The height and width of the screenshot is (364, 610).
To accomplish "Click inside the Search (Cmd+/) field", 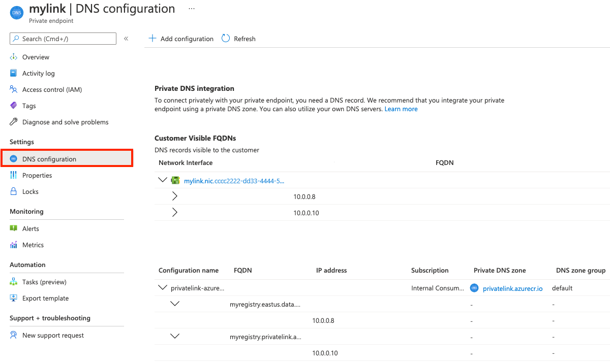I will click(x=63, y=39).
